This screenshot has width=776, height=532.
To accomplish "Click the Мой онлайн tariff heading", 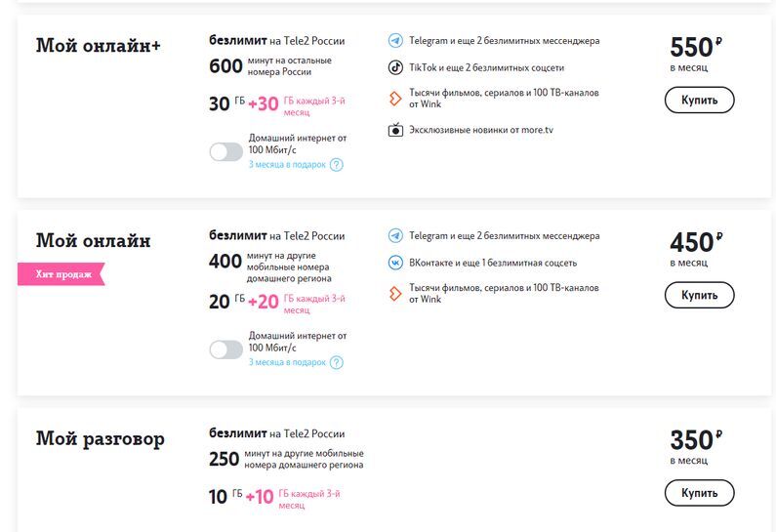I will click(x=93, y=240).
